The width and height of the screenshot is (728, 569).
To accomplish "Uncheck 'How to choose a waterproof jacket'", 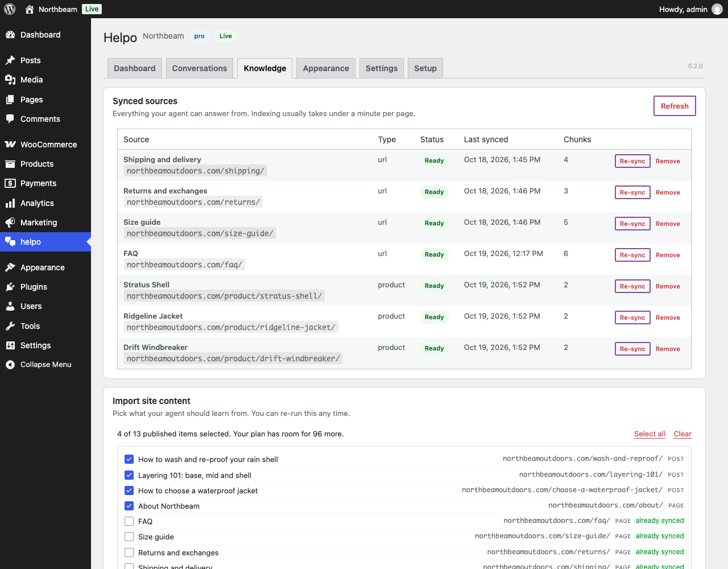I will (129, 490).
